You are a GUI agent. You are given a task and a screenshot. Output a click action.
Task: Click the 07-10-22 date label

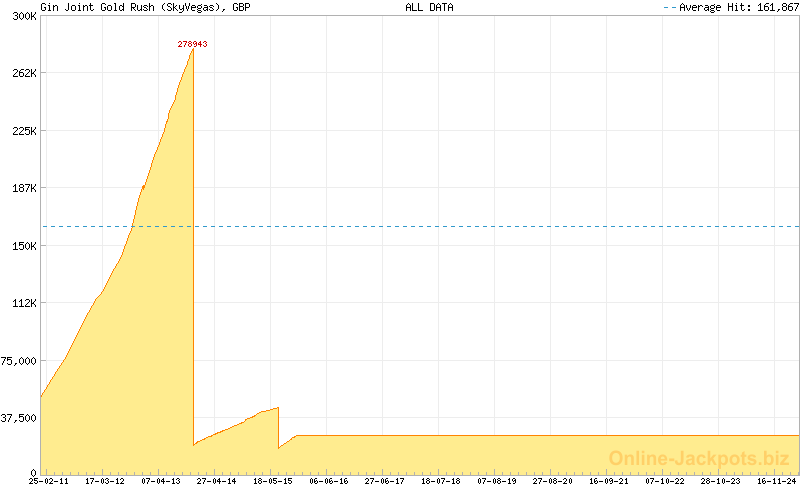point(664,481)
